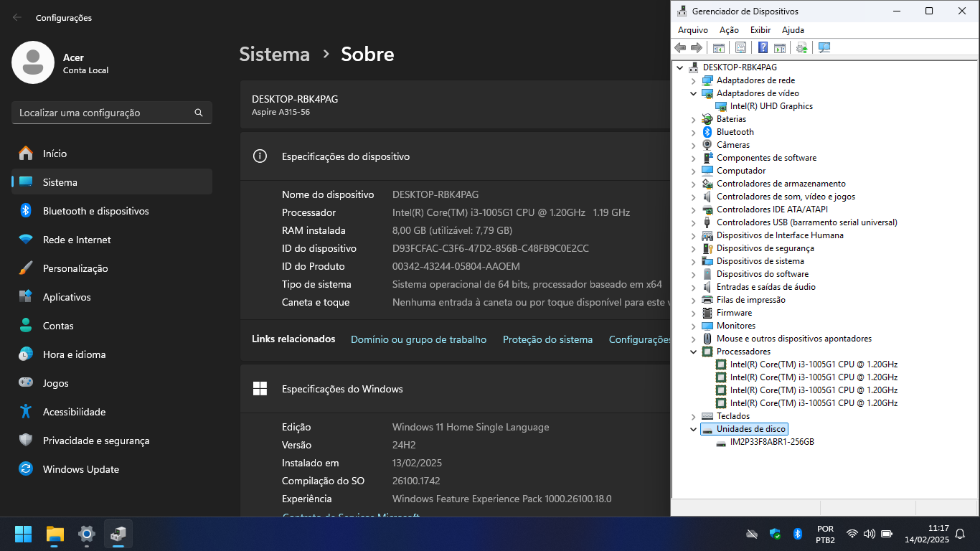Open Windows Update settings
The image size is (980, 551).
point(111,469)
